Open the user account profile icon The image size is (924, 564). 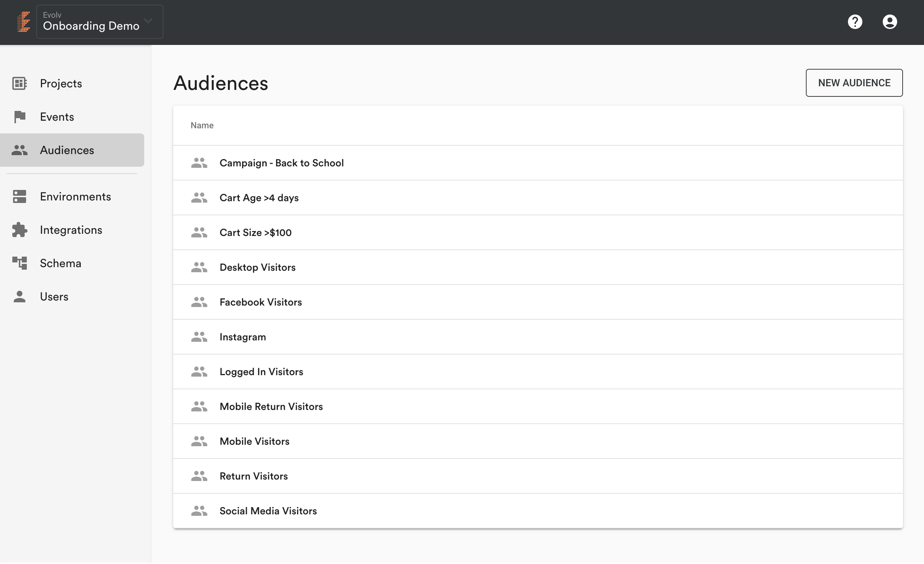[x=890, y=22]
